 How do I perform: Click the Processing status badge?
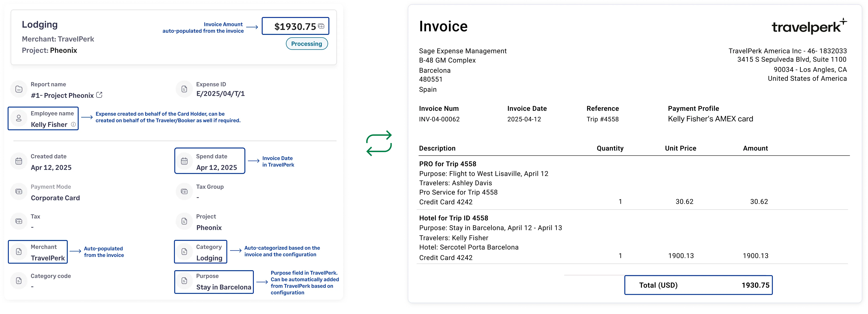coord(307,43)
